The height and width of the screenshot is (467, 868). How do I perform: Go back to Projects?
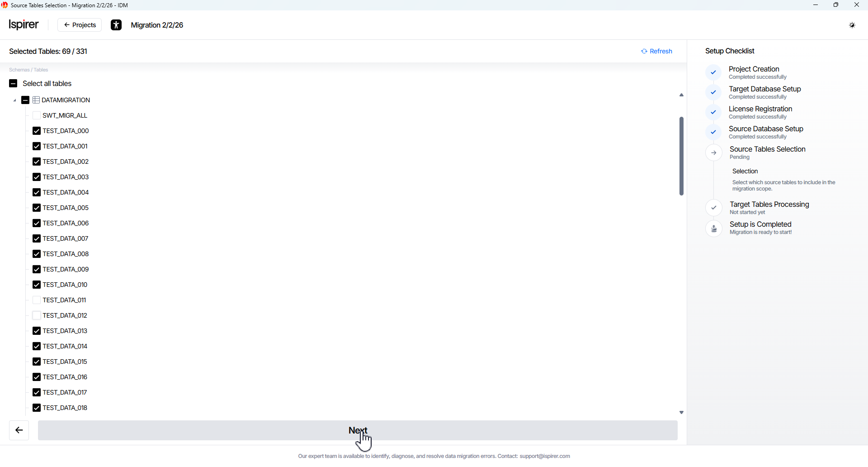point(80,25)
